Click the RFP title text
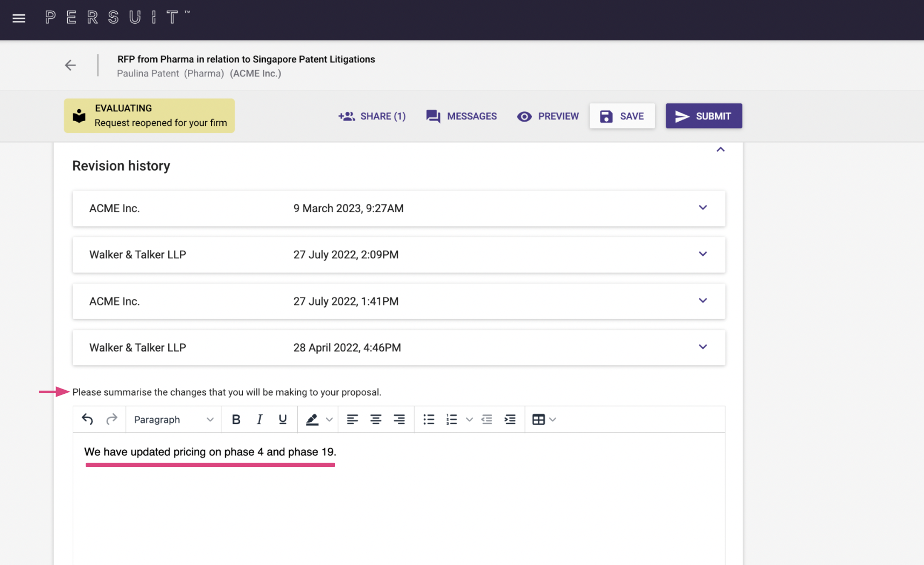The image size is (924, 565). tap(246, 59)
